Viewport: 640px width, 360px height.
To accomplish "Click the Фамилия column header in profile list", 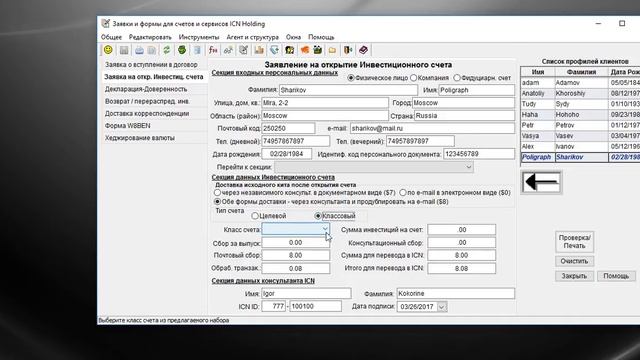I will coord(581,72).
